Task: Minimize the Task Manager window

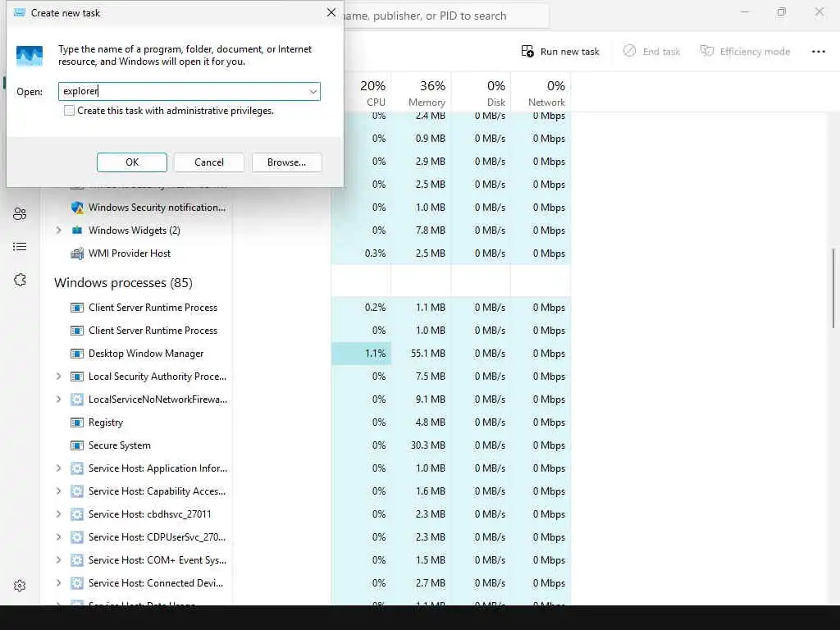Action: [745, 11]
